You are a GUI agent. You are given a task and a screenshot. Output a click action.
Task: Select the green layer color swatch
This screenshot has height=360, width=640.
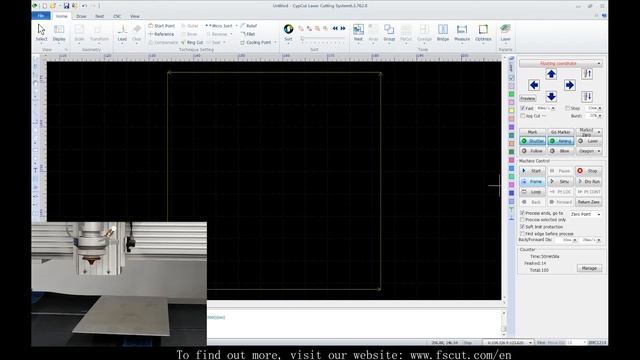pyautogui.click(x=511, y=94)
